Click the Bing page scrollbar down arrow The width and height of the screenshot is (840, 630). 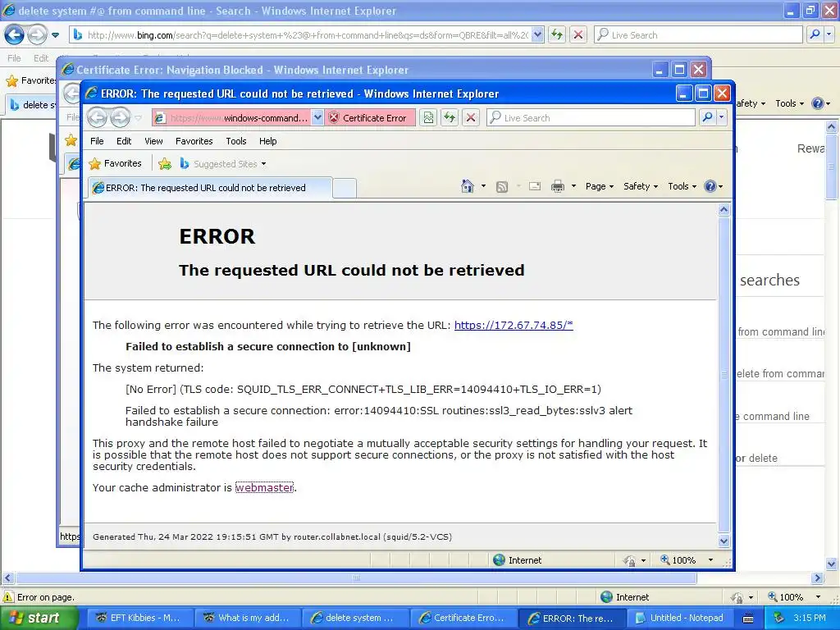[832, 564]
